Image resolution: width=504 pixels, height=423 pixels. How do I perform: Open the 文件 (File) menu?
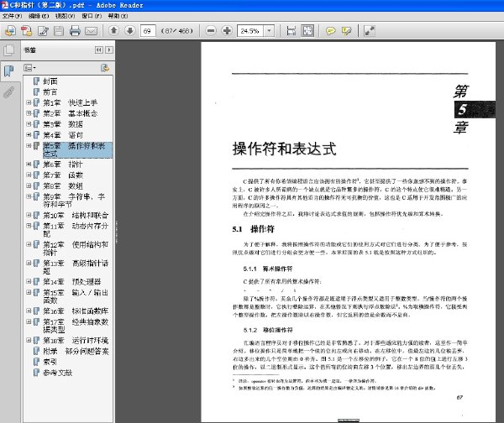12,16
